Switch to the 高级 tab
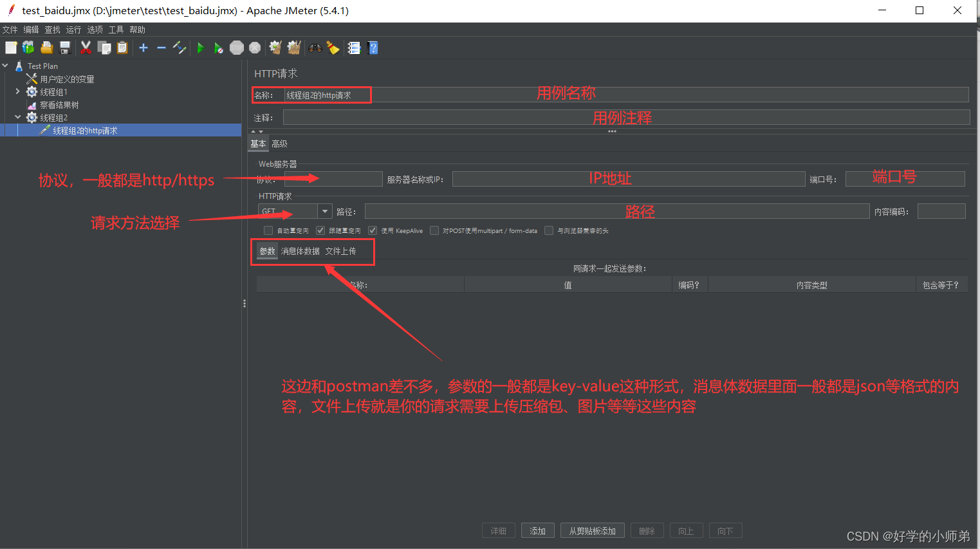980x549 pixels. click(279, 144)
